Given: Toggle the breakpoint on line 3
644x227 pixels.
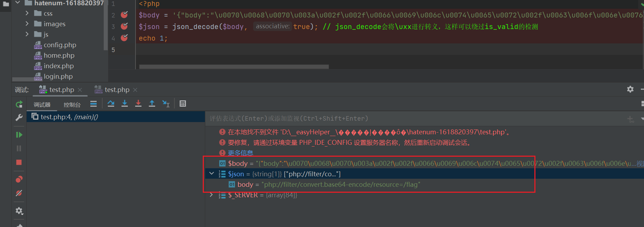Looking at the screenshot, I should tap(124, 26).
